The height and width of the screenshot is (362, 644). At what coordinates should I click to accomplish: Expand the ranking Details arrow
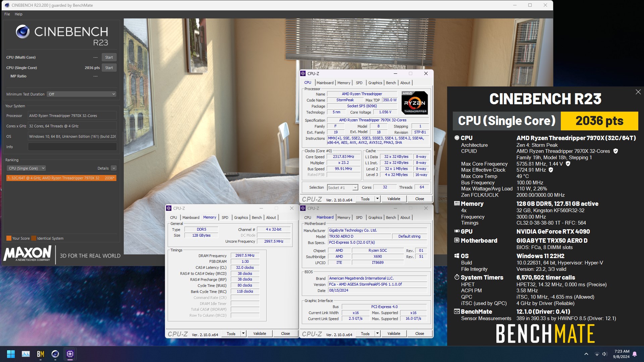pos(114,168)
